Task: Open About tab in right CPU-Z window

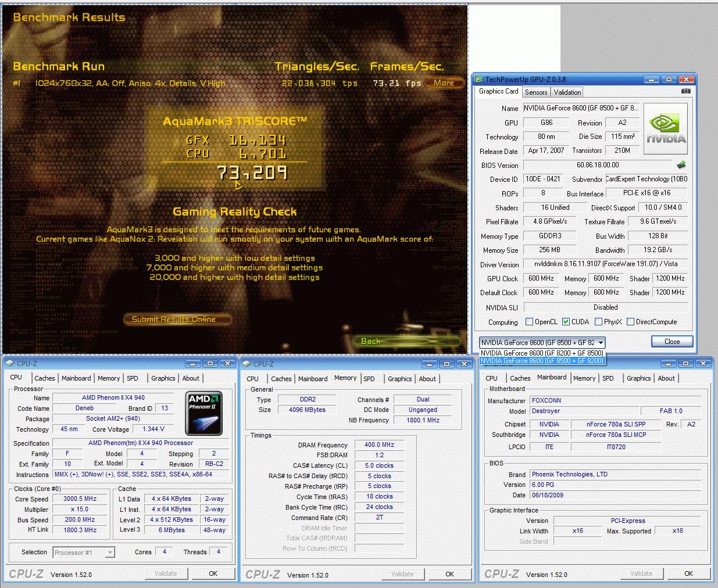Action: 666,378
